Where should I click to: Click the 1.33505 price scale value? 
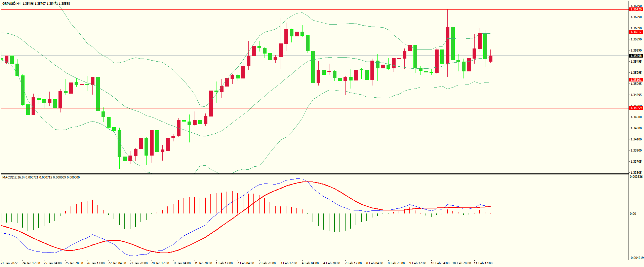click(636, 172)
